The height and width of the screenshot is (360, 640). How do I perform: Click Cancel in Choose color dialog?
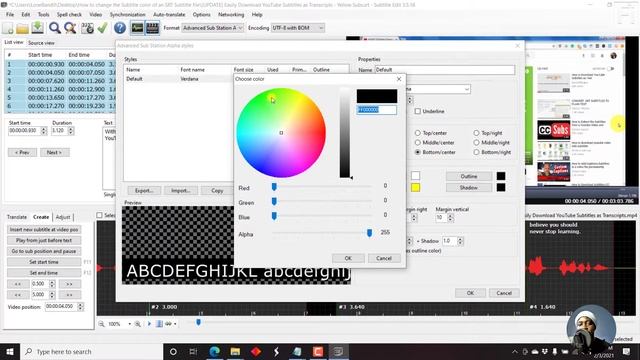[384, 258]
